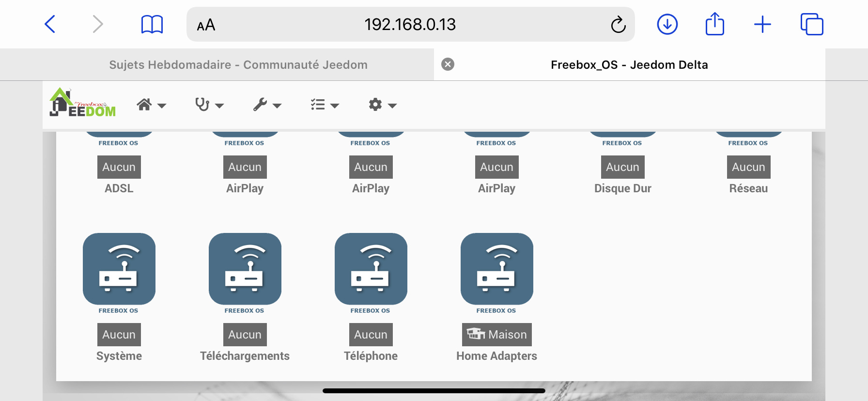Open the Home Adapters Freebox equipment icon
This screenshot has width=868, height=401.
(497, 269)
